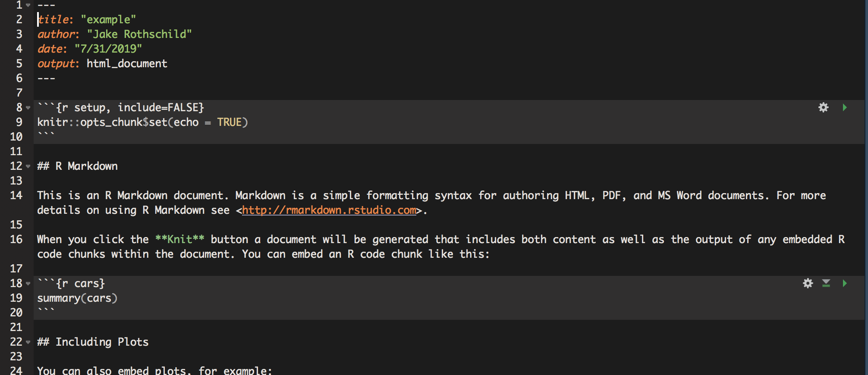
Task: Open the rmarkdown.rstudio.com link
Action: (x=329, y=210)
